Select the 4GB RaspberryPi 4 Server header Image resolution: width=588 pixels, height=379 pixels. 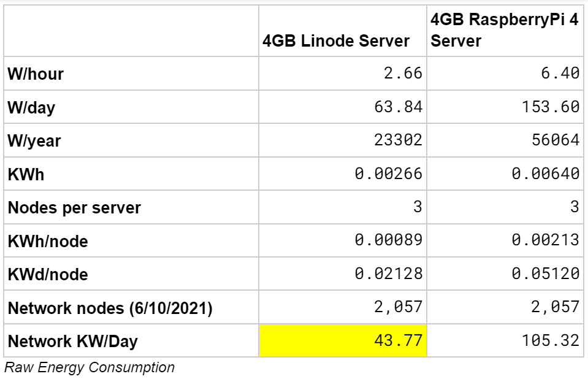click(x=505, y=30)
